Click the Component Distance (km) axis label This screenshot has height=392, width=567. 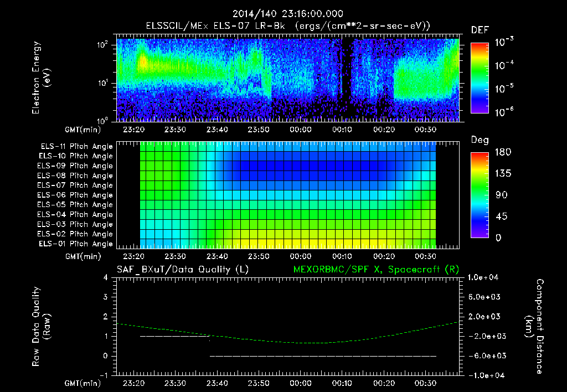[534, 327]
